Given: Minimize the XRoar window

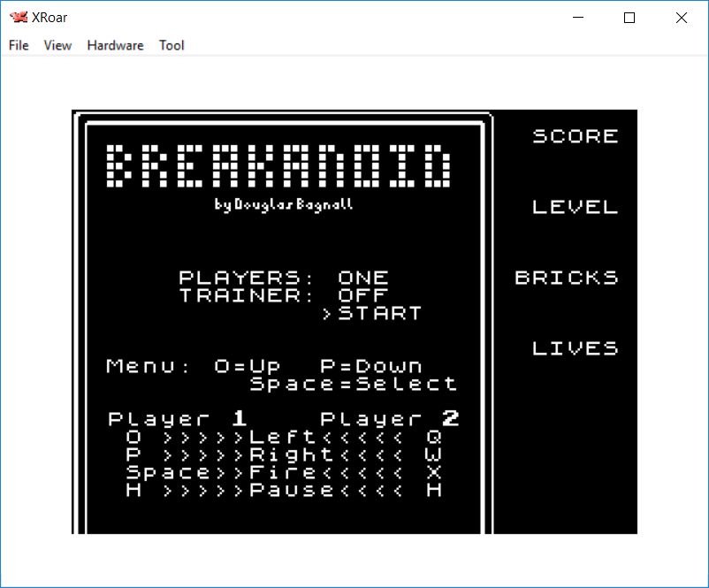Looking at the screenshot, I should [x=578, y=17].
